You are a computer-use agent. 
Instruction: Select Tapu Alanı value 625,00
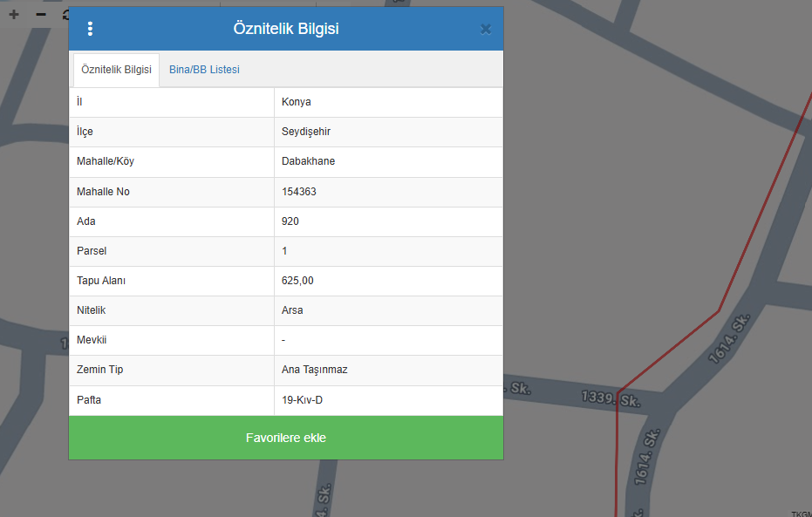click(x=297, y=281)
